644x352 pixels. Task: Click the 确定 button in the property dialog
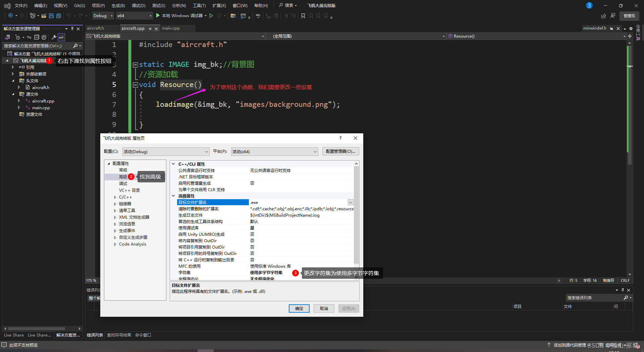299,308
